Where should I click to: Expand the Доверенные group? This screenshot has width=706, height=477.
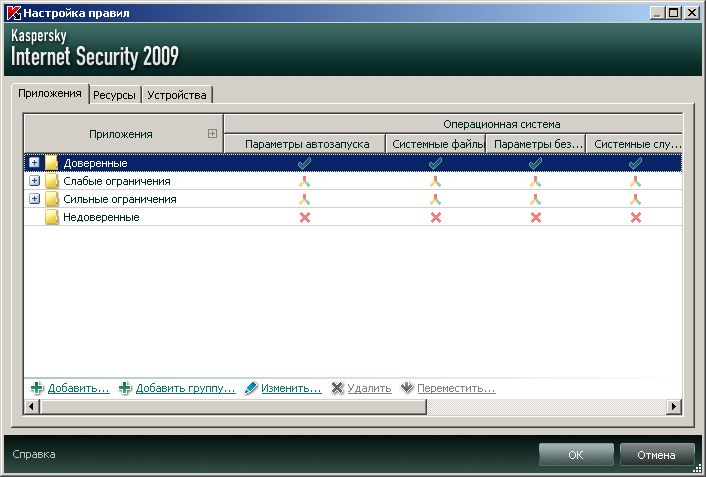[34, 163]
